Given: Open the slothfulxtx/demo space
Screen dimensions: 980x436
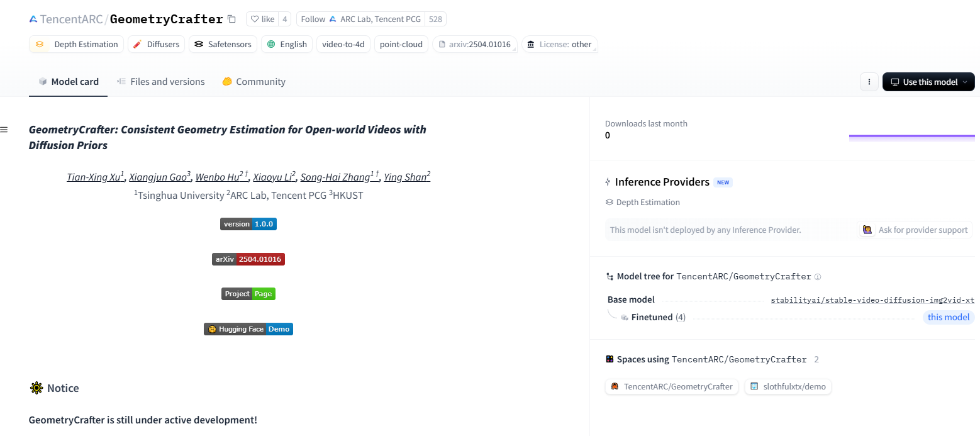Looking at the screenshot, I should click(x=788, y=387).
